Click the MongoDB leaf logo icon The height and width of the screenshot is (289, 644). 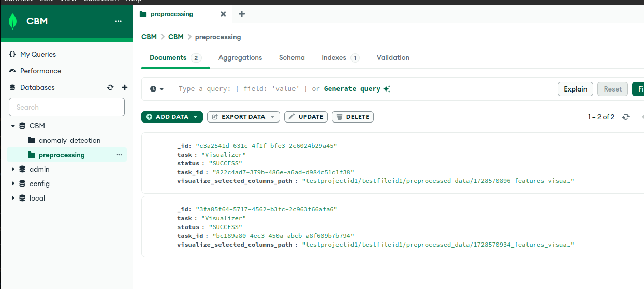[13, 22]
